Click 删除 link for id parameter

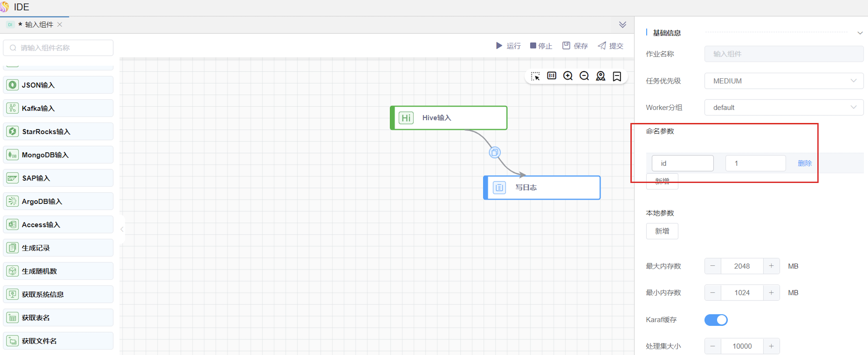point(804,163)
